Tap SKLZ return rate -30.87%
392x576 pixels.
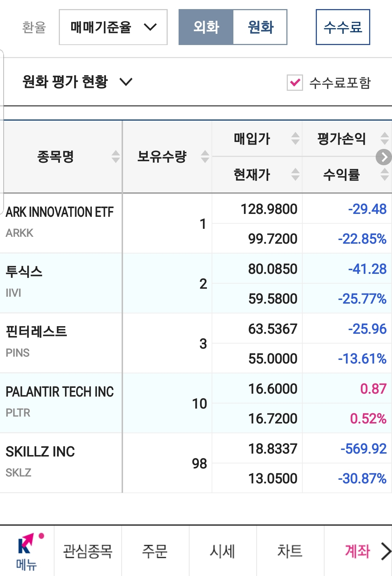pyautogui.click(x=362, y=479)
